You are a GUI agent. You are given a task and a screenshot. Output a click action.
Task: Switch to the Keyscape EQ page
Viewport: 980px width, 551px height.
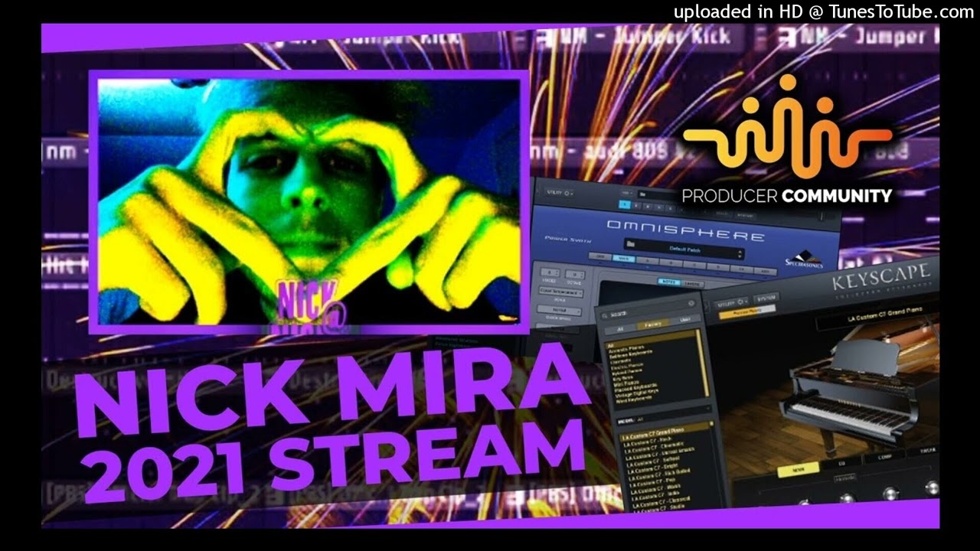click(842, 464)
